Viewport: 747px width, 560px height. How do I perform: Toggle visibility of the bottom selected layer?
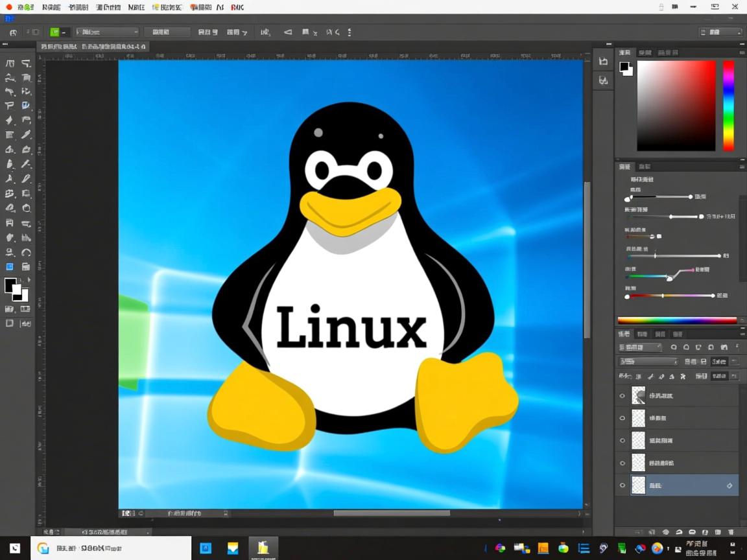622,485
